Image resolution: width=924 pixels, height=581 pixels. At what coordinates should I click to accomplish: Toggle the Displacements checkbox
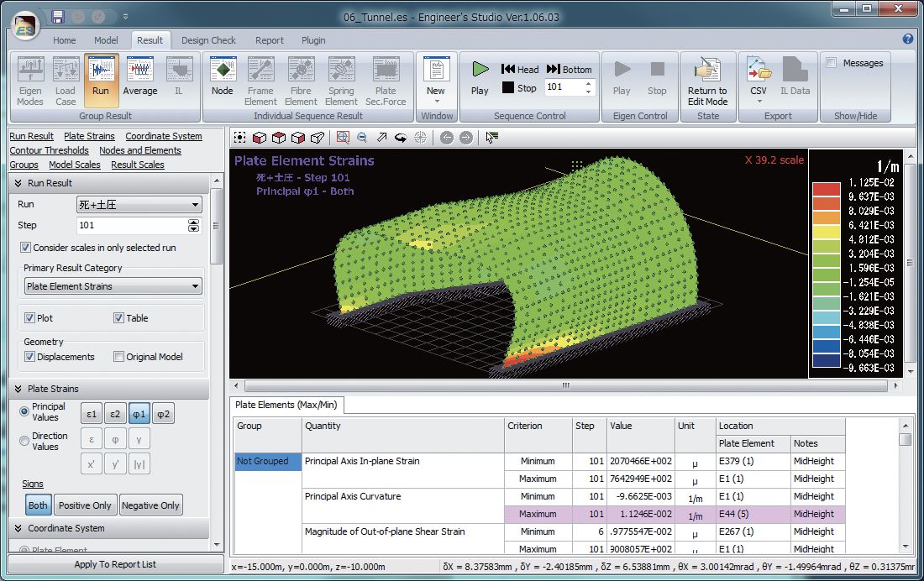point(29,357)
